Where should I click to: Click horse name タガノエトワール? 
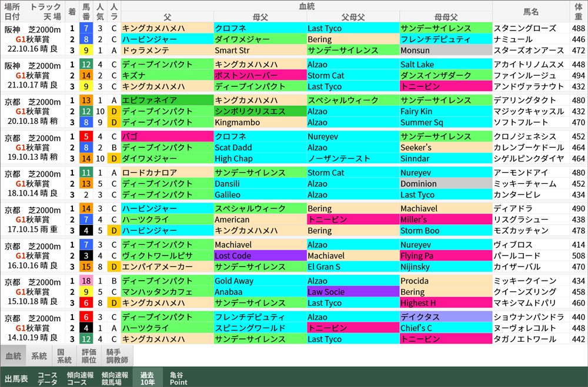pos(524,339)
